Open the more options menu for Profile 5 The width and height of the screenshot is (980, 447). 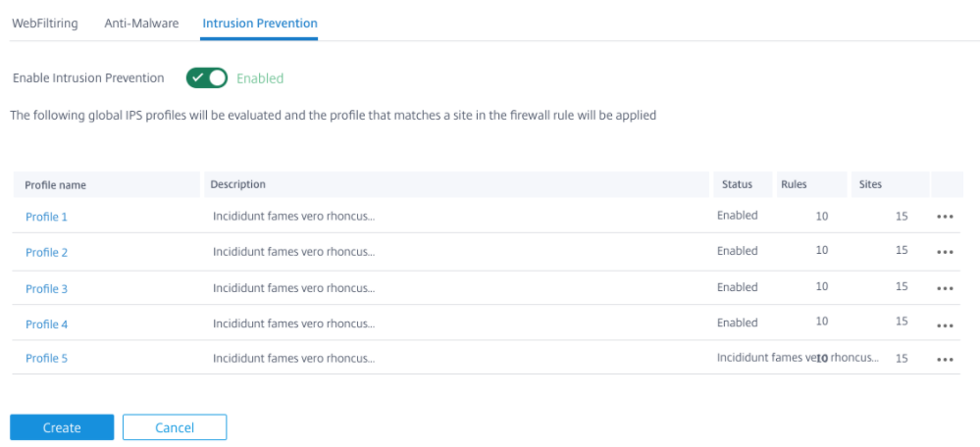pos(945,360)
